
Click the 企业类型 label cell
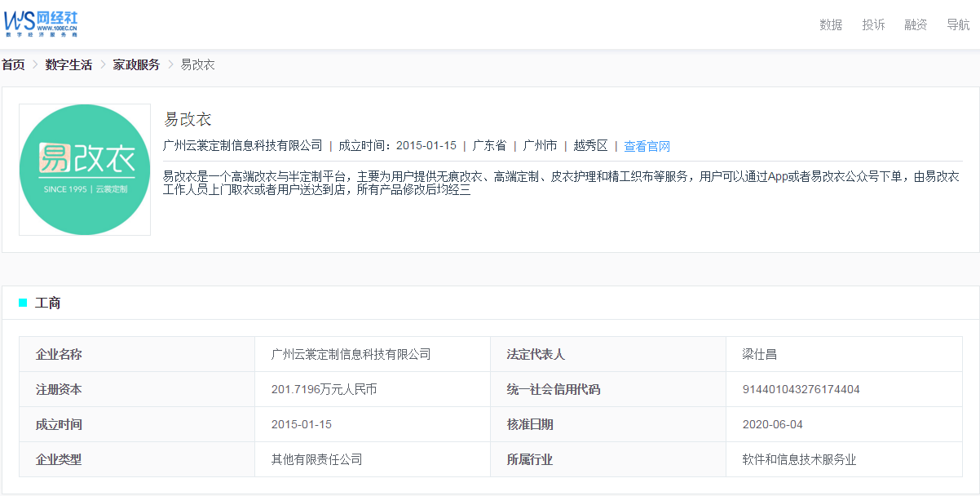coord(137,459)
